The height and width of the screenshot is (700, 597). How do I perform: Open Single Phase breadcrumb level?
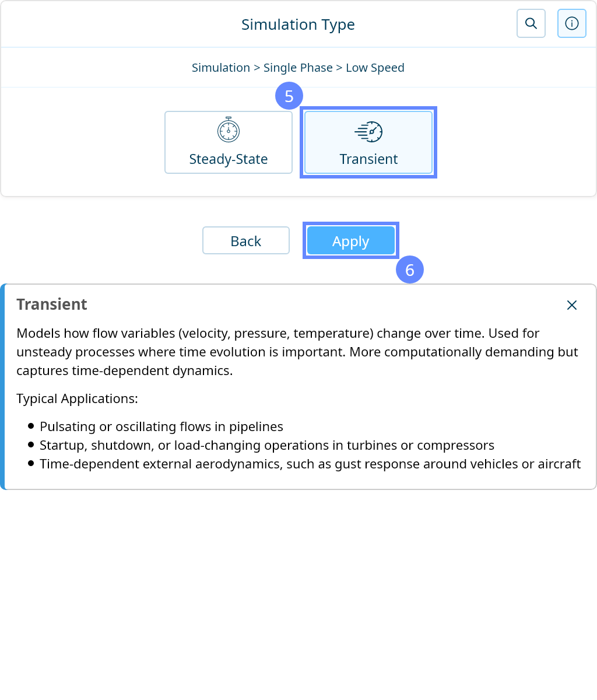[298, 68]
